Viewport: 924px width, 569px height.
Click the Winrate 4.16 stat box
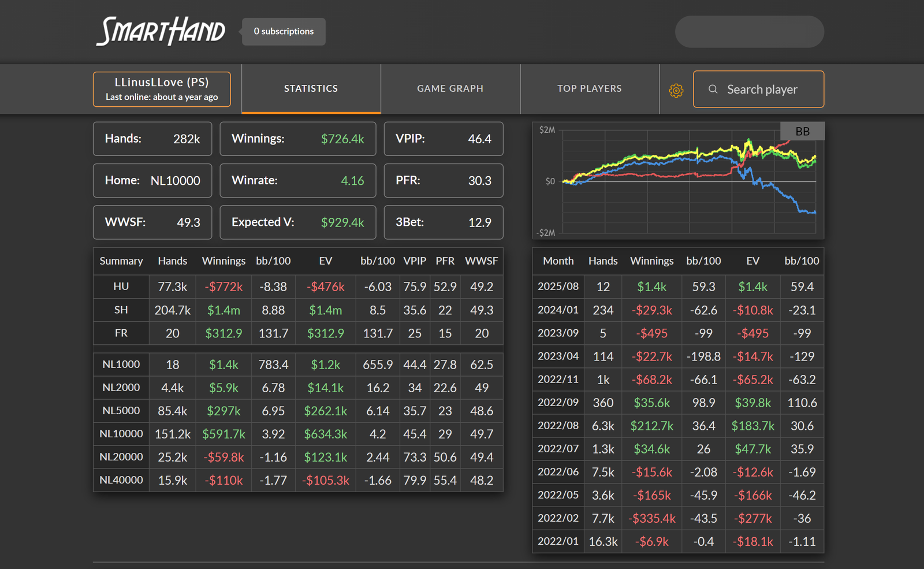click(298, 180)
